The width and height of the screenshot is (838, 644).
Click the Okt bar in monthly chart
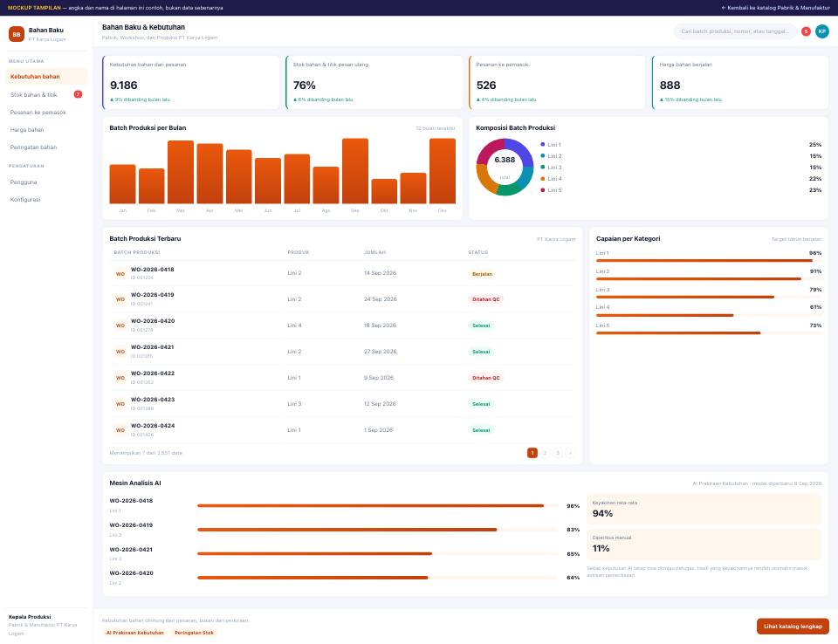384,191
